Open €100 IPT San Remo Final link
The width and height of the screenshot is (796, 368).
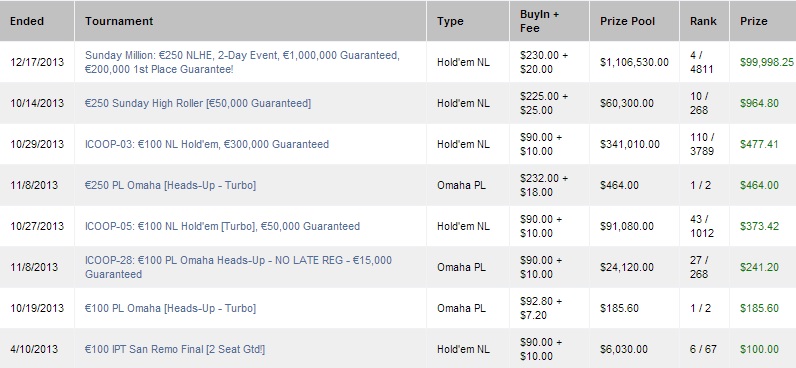tap(175, 349)
